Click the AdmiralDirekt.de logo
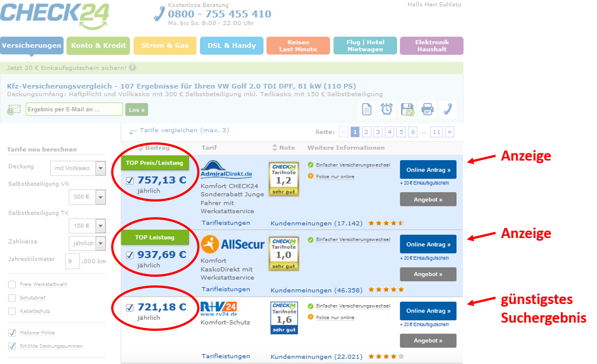The height and width of the screenshot is (364, 597). click(x=226, y=169)
